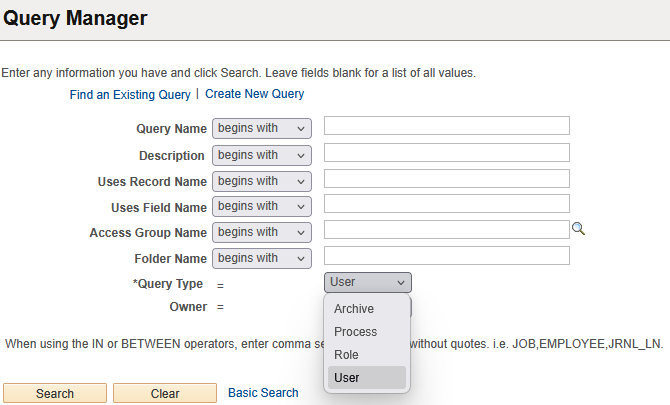Image resolution: width=670 pixels, height=405 pixels.
Task: Choose Process in the Query Type list
Action: [356, 332]
